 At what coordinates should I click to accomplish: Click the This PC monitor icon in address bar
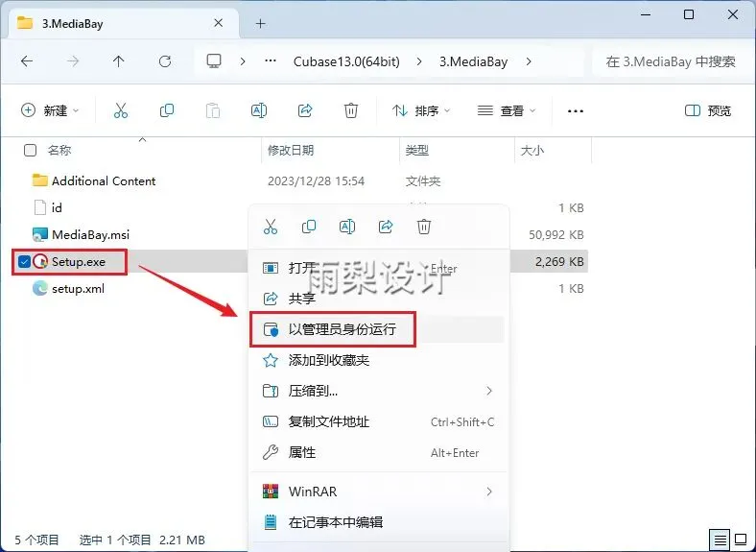214,61
